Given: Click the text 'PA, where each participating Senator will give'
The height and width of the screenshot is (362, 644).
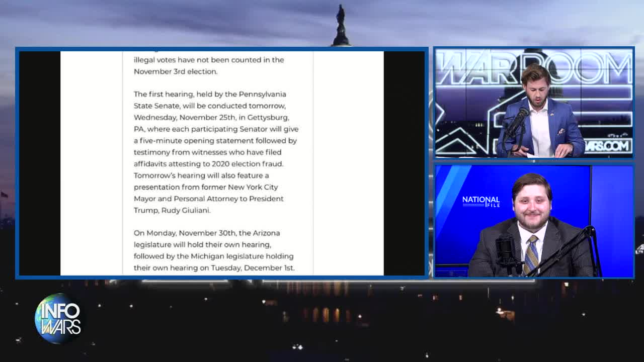Looking at the screenshot, I should coord(216,129).
